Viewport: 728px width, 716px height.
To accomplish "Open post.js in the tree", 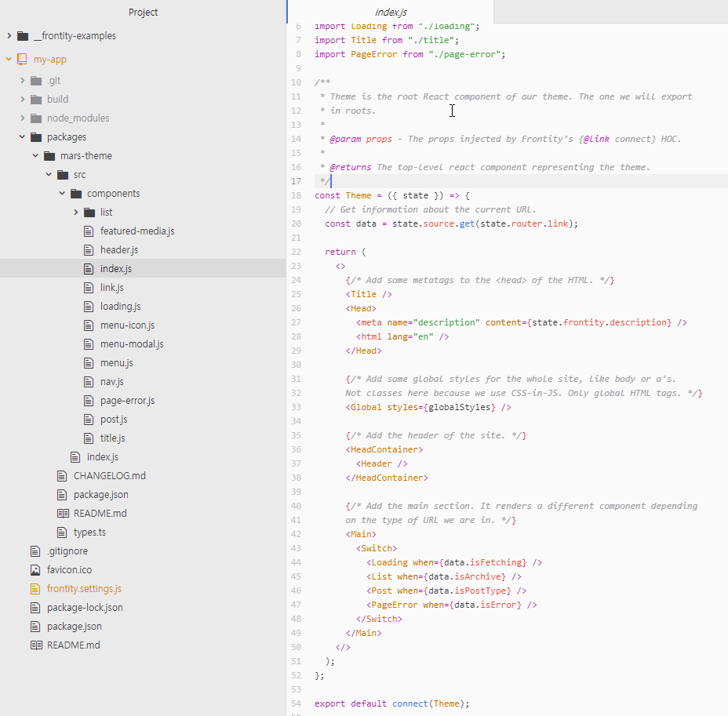I will [114, 420].
